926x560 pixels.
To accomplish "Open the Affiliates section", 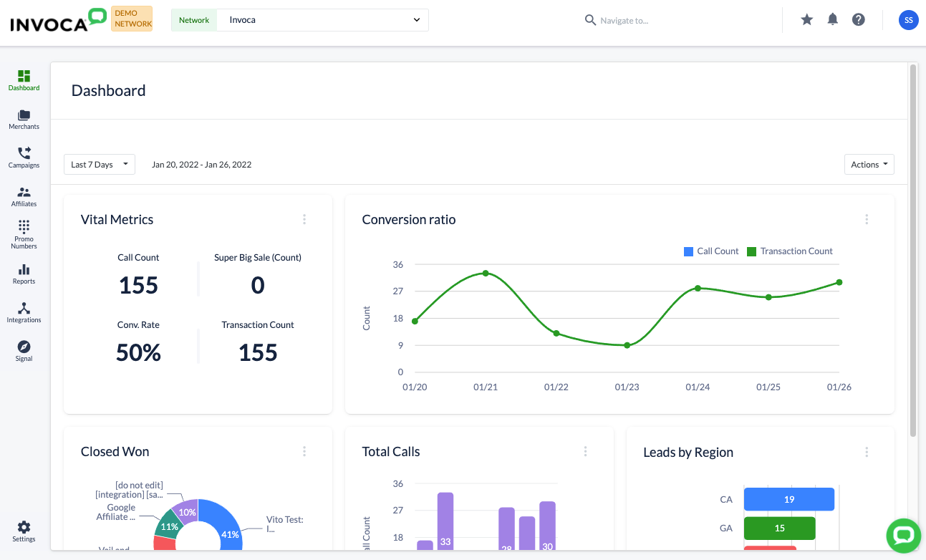I will click(24, 196).
